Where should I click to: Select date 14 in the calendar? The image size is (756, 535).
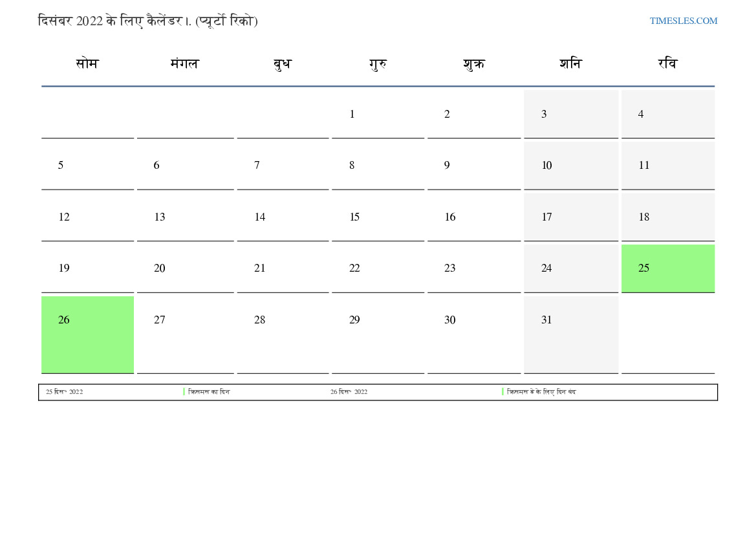(x=283, y=217)
